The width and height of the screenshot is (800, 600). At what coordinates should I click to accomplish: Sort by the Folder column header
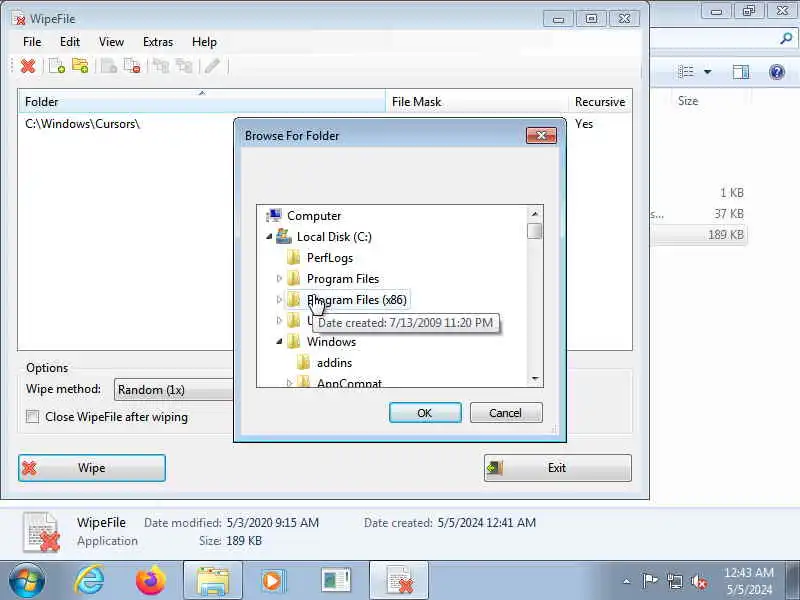click(202, 102)
